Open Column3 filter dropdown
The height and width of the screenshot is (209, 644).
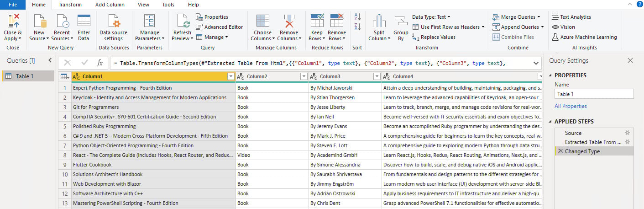click(377, 76)
